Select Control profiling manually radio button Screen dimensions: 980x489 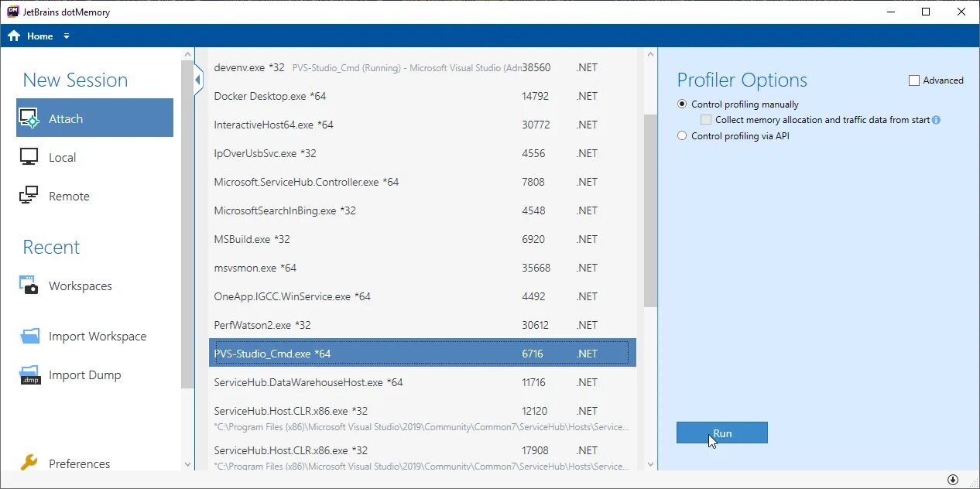[x=682, y=104]
